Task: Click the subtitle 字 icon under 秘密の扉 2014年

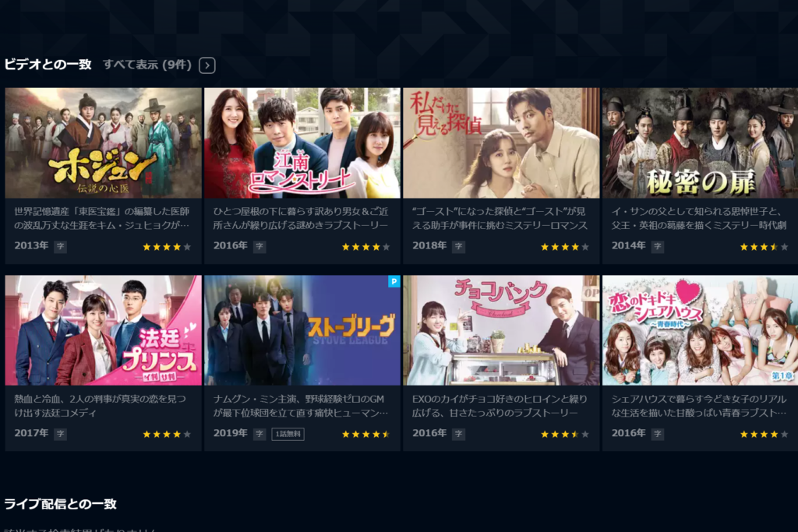Action: (x=658, y=247)
